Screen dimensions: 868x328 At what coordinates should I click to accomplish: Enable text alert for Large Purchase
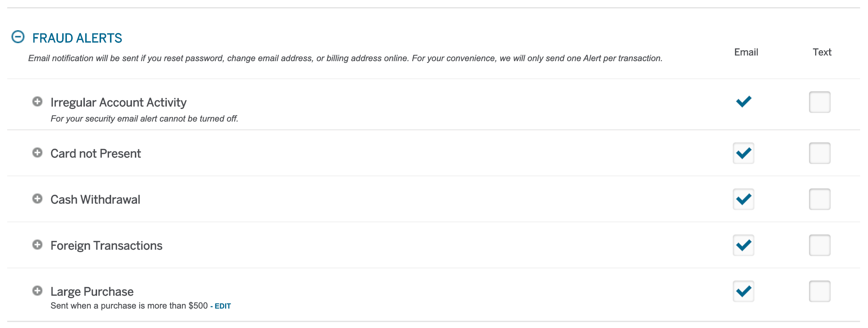pyautogui.click(x=820, y=291)
